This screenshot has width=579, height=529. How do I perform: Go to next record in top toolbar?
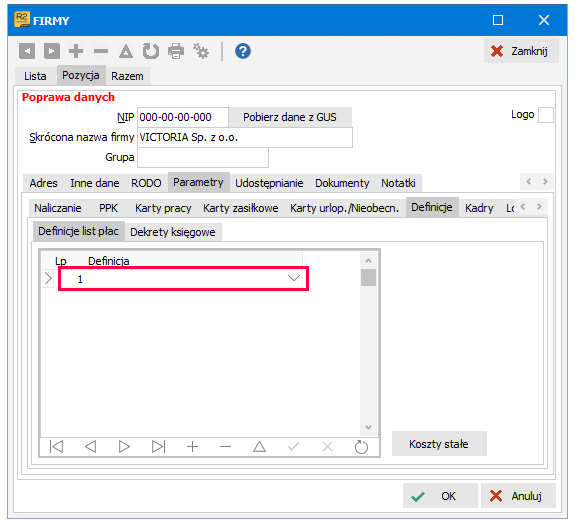[x=52, y=51]
